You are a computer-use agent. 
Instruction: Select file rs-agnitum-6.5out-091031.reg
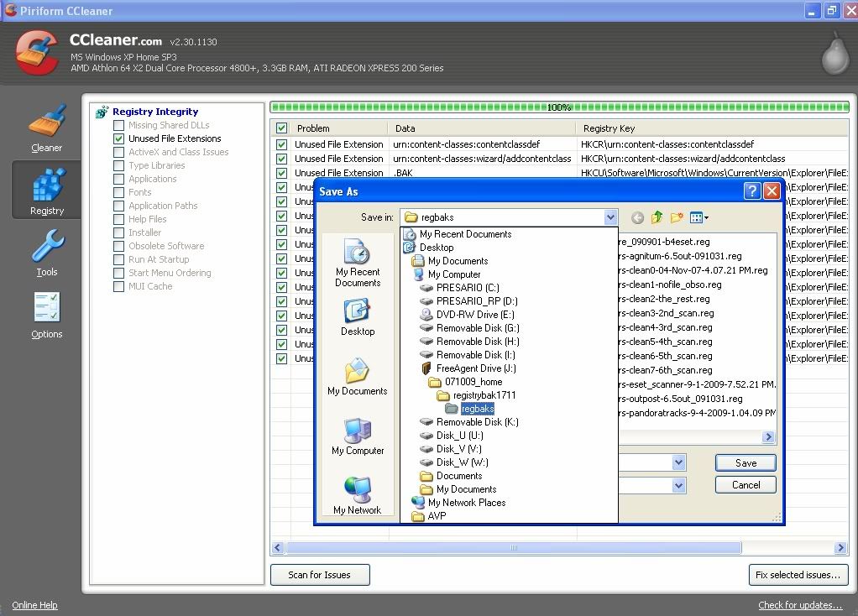pos(680,256)
